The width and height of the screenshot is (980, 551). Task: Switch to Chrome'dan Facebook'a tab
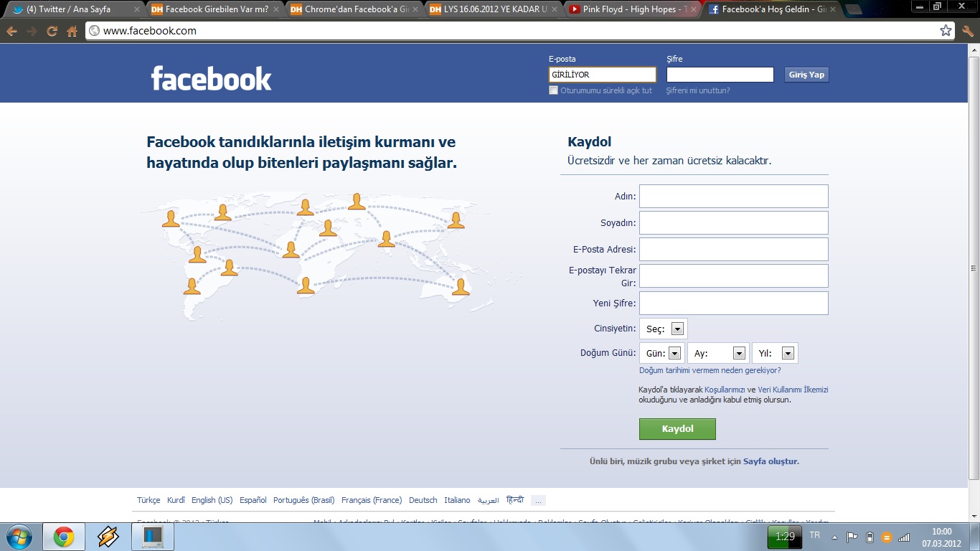(x=354, y=9)
